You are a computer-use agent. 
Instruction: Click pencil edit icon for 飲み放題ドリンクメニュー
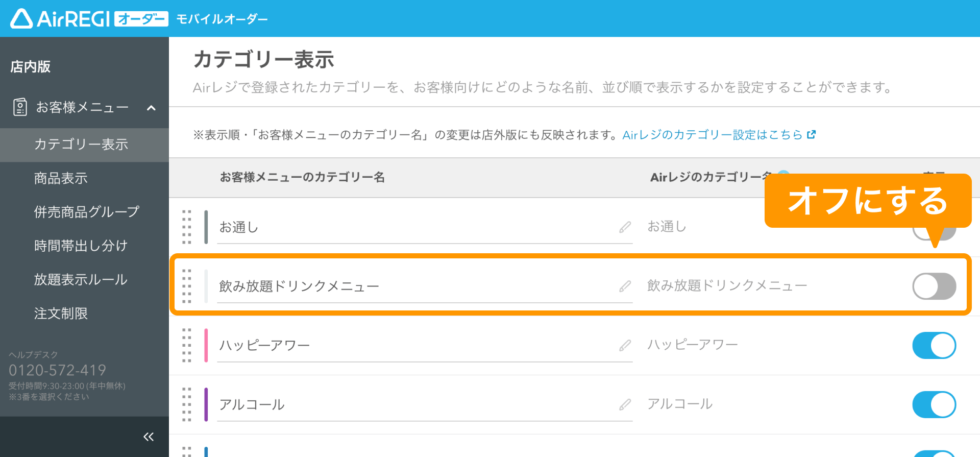click(x=625, y=286)
